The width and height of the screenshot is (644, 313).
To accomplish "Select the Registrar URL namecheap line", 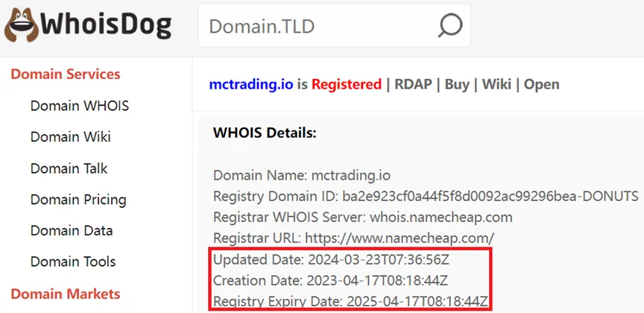I will [x=353, y=238].
